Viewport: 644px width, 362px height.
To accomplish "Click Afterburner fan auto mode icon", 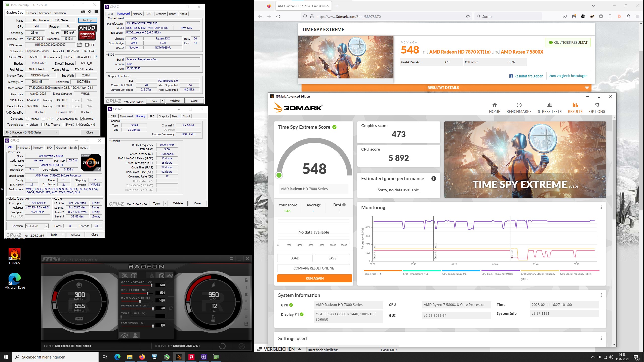I will 125,335.
